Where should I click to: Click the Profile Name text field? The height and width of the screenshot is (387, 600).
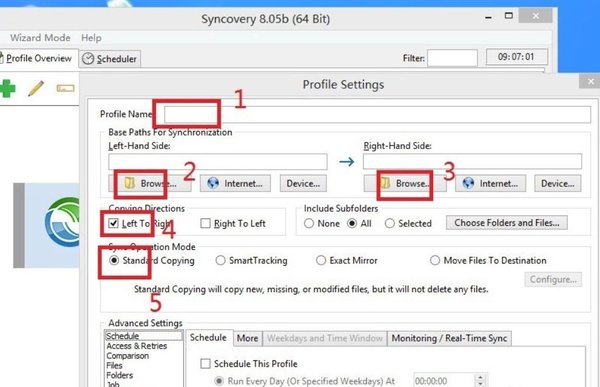(377, 114)
